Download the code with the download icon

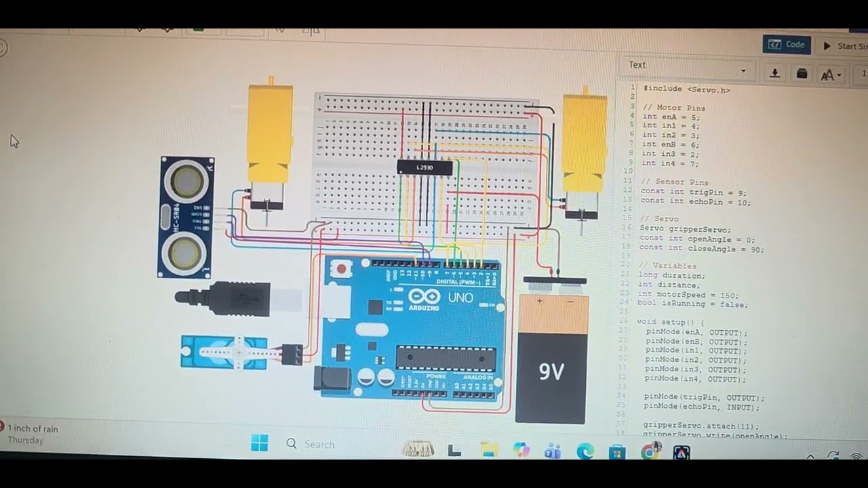point(775,73)
